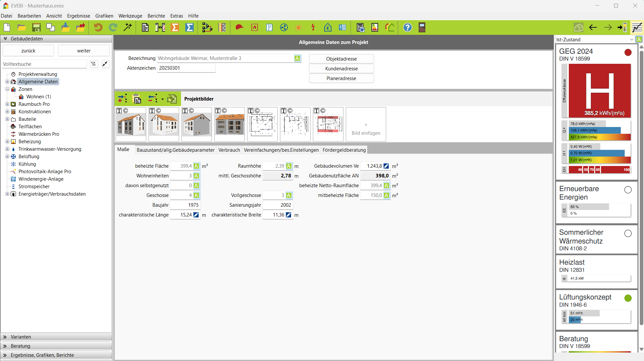
Task: Open the Berichte menu
Action: tap(156, 16)
